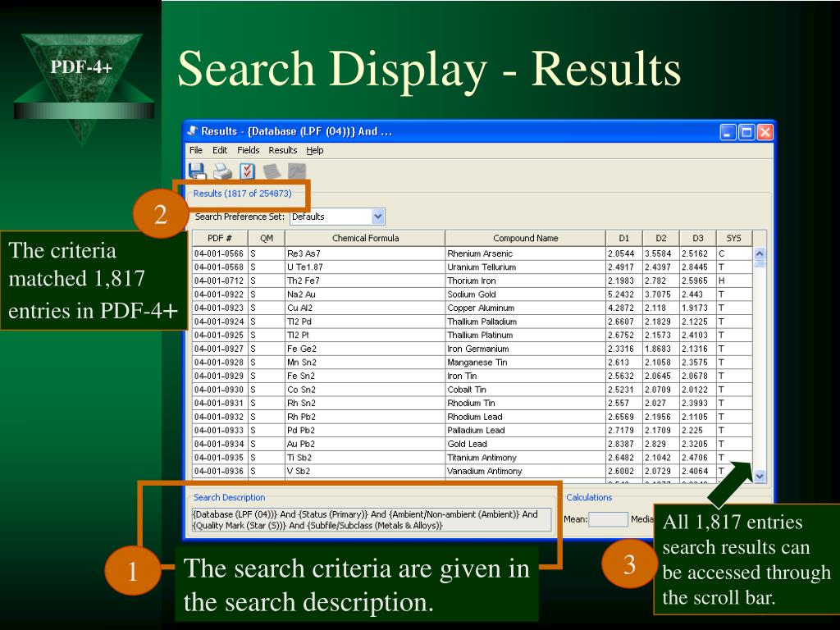Click the D1 column header
The image size is (840, 630).
(624, 239)
